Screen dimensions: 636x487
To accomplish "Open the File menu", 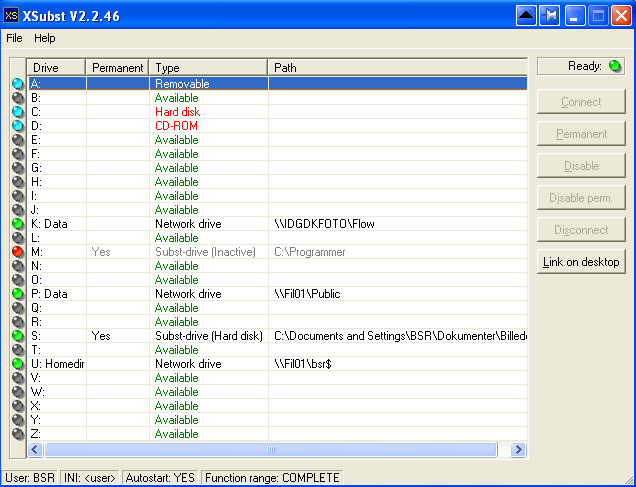I will [x=14, y=38].
